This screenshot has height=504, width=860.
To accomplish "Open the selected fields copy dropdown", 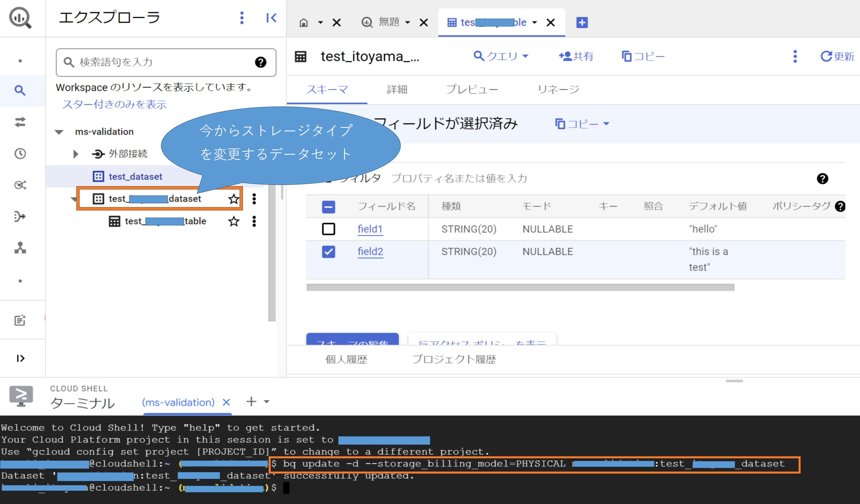I will click(582, 124).
